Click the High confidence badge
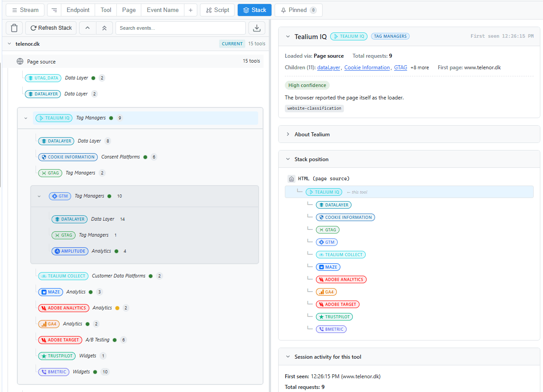Image resolution: width=543 pixels, height=392 pixels. coord(307,85)
